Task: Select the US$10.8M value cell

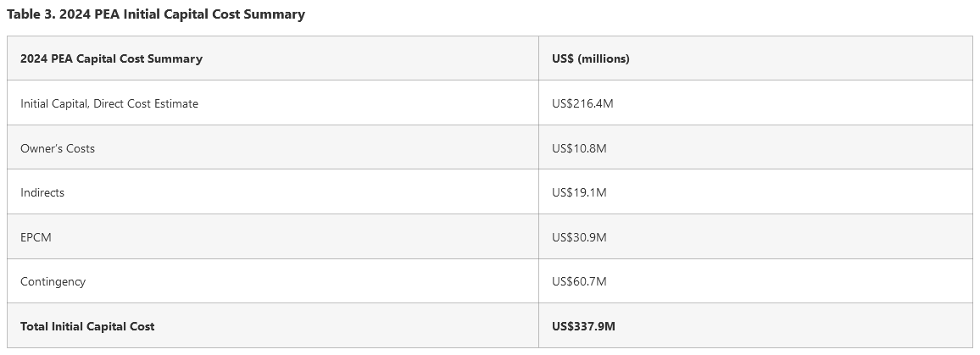Action: point(579,148)
